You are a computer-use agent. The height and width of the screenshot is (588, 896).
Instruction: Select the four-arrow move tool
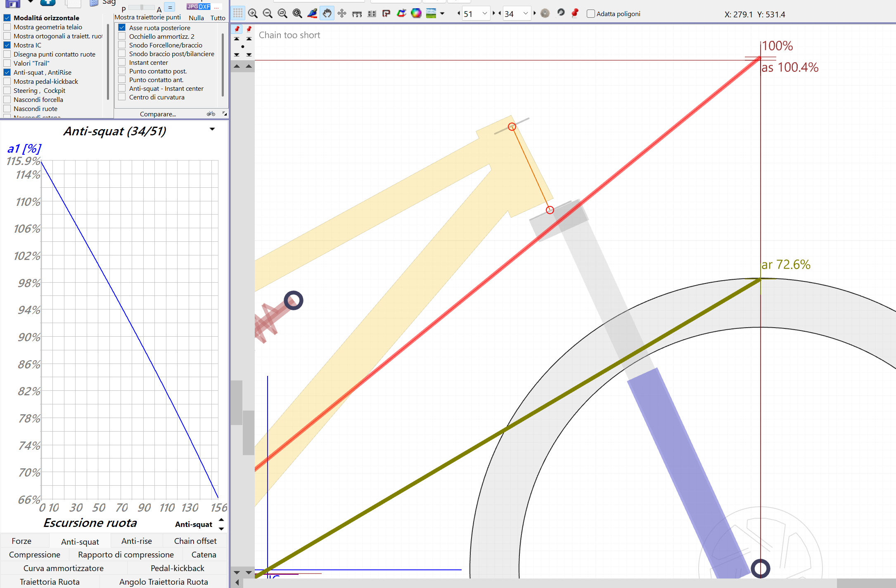click(342, 14)
